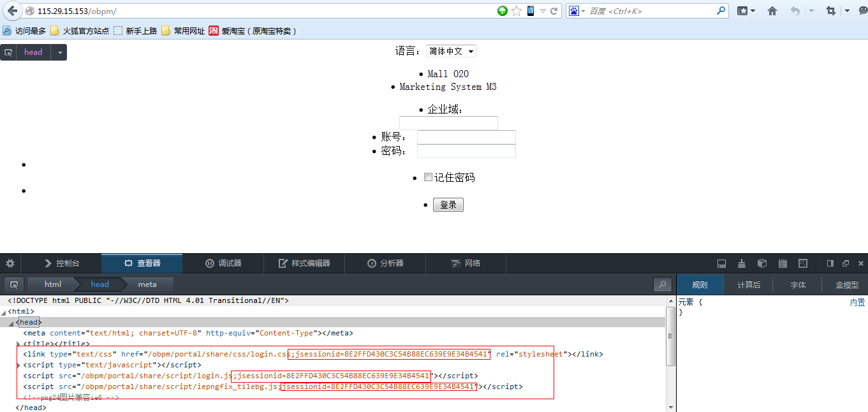Open the Baidu search engine selector

[577, 11]
